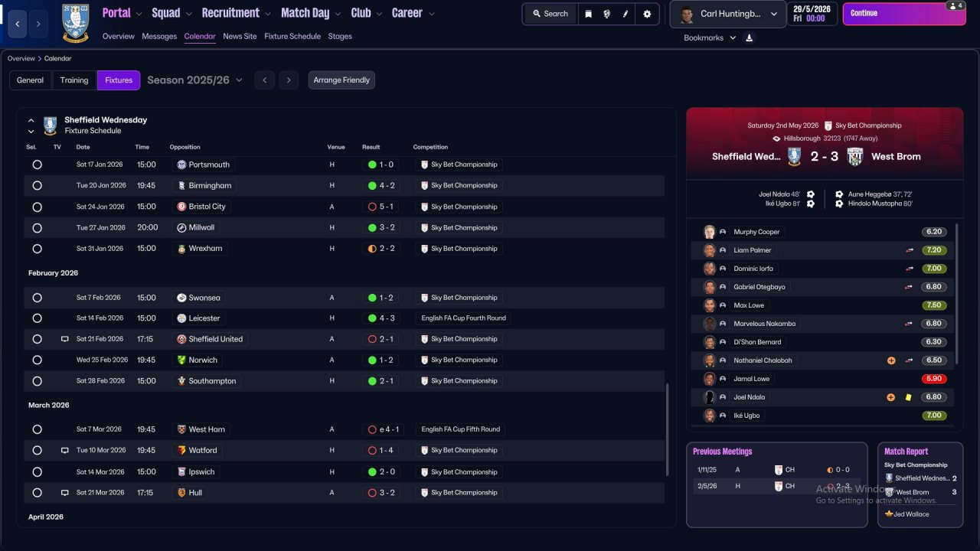Click the users count badge above Continue
980x551 pixels.
954,5
